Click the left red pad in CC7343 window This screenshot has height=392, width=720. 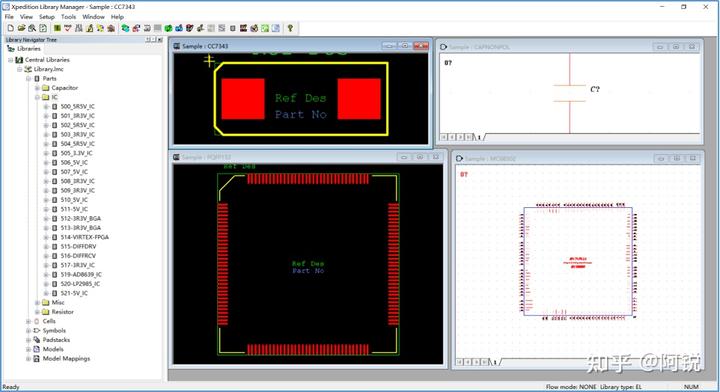[243, 99]
